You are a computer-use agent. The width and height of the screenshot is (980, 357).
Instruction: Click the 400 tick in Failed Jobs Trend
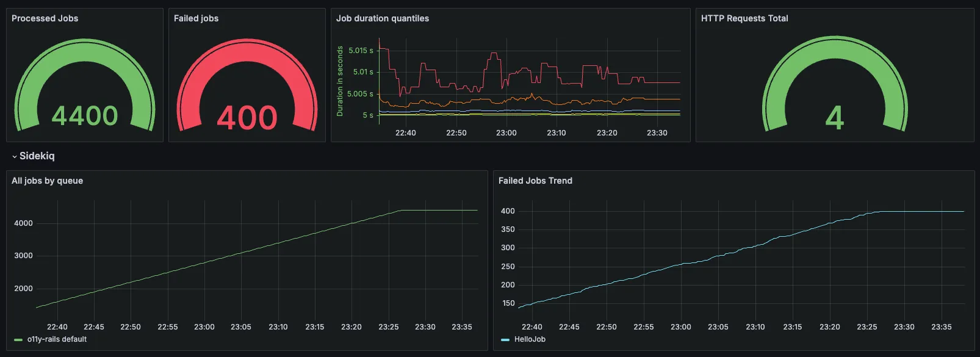tap(508, 211)
